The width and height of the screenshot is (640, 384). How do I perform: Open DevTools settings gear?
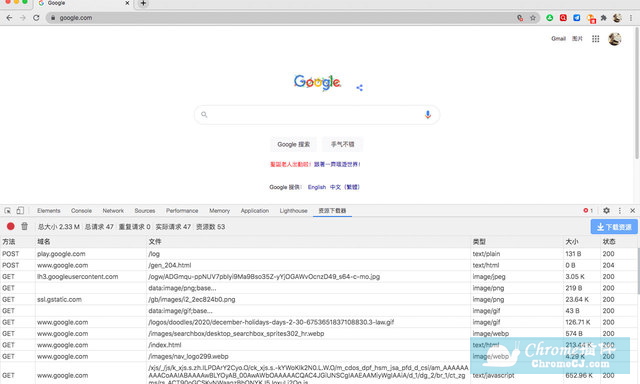(606, 211)
